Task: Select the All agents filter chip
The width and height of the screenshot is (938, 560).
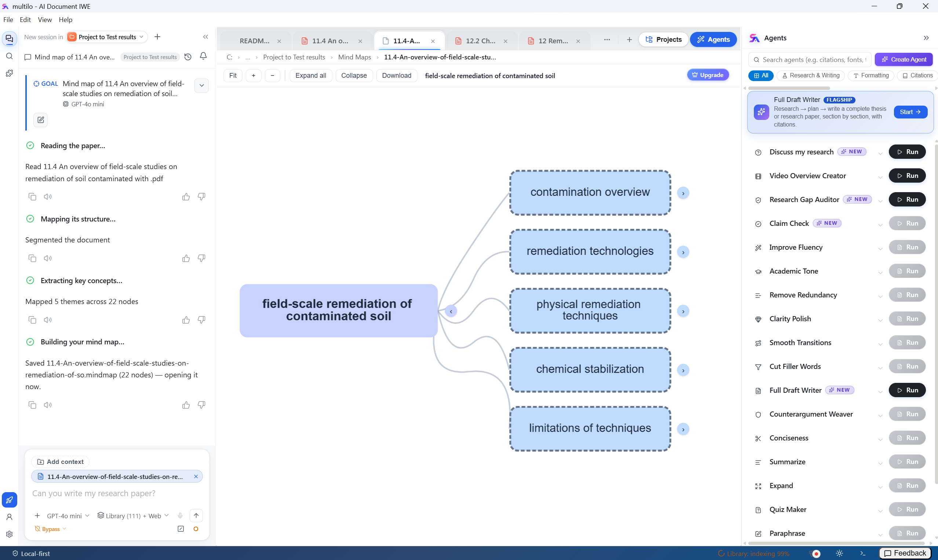Action: coord(760,76)
